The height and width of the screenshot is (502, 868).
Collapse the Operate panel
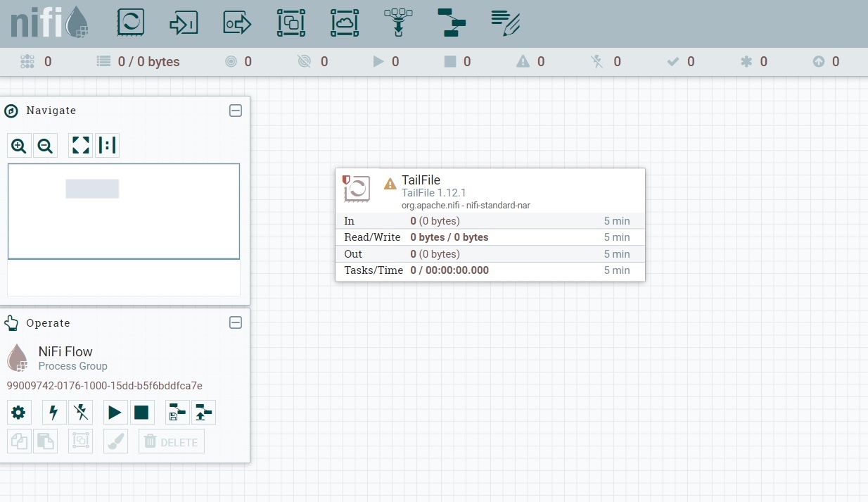pyautogui.click(x=236, y=322)
